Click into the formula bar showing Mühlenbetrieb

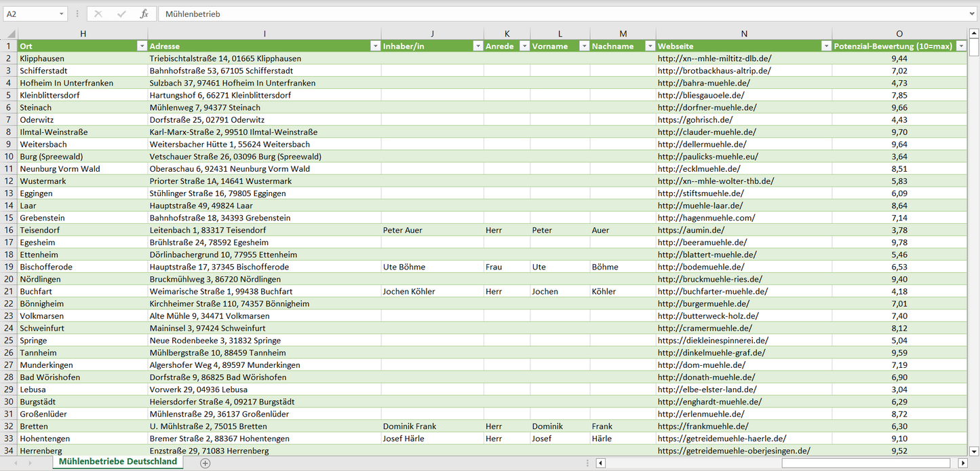click(543, 14)
